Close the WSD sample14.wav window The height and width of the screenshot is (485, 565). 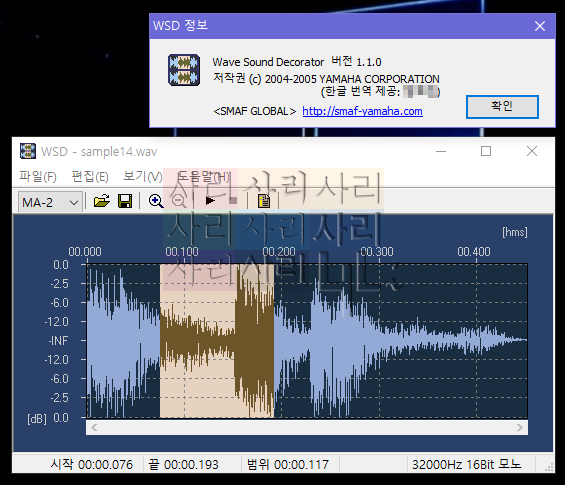(x=532, y=151)
